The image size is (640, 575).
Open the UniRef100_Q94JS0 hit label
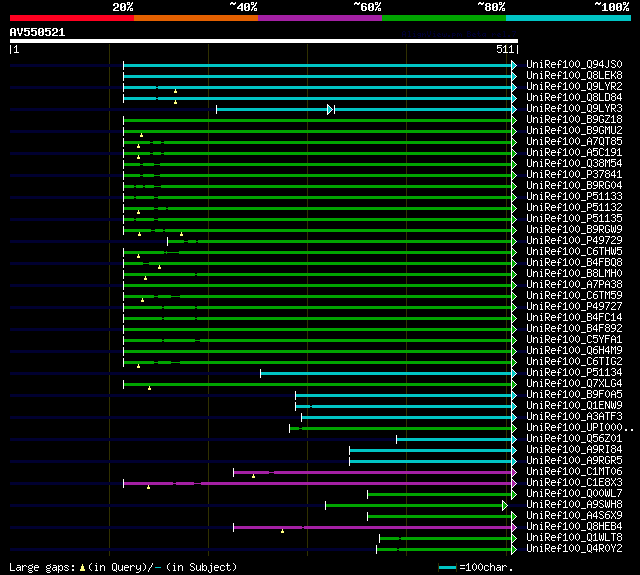coord(574,64)
